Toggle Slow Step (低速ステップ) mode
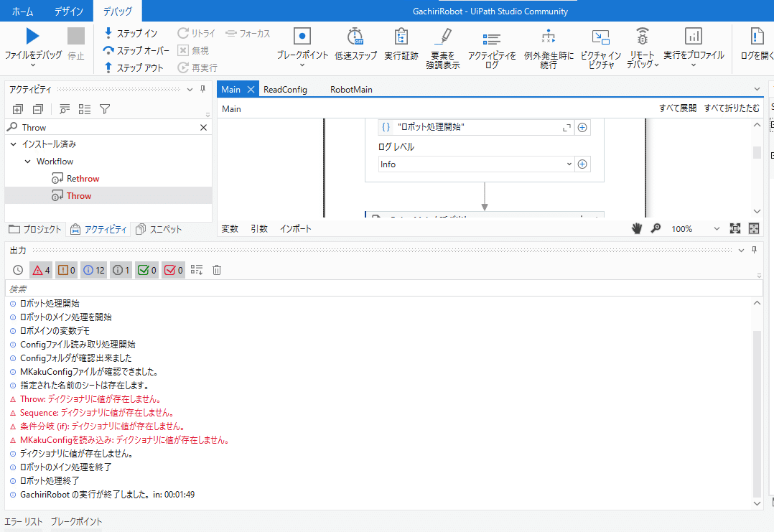This screenshot has height=532, width=774. coord(355,43)
